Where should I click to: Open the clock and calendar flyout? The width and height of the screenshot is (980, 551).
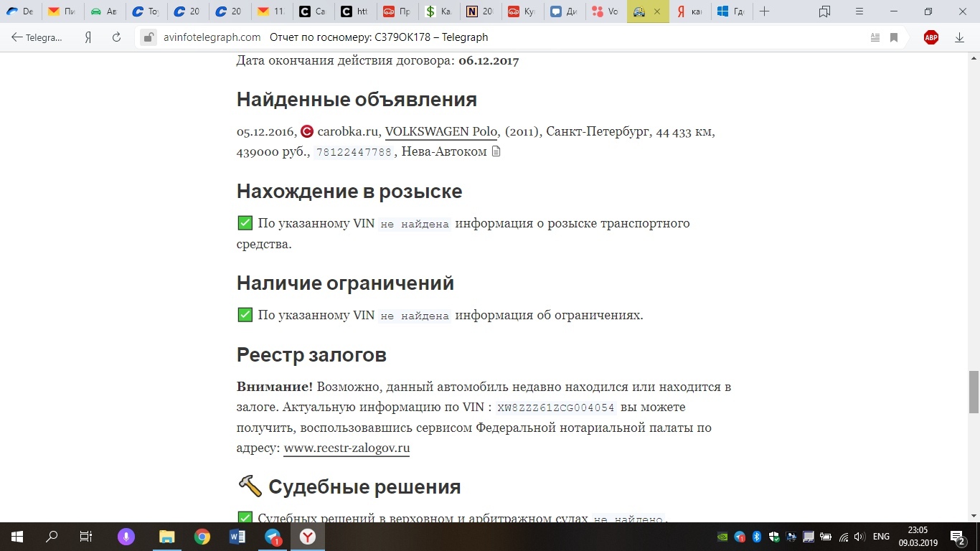coord(918,537)
